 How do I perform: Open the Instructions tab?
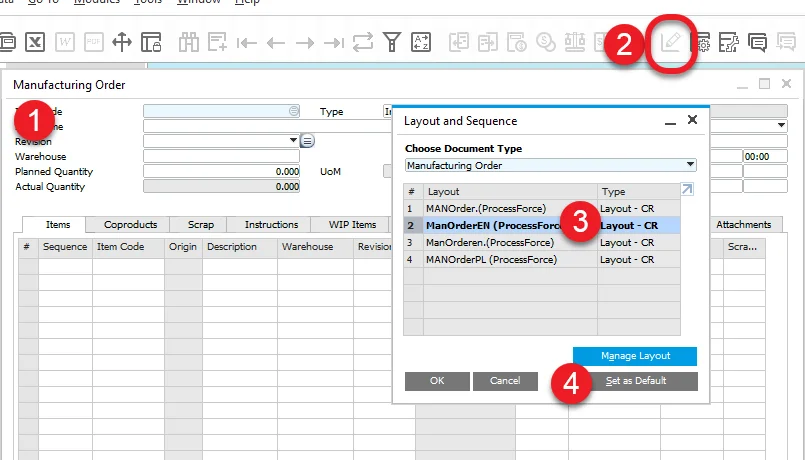tap(271, 225)
